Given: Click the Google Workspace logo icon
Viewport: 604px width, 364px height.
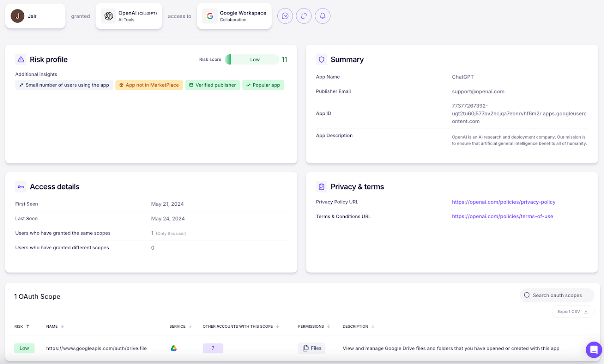Looking at the screenshot, I should (210, 16).
